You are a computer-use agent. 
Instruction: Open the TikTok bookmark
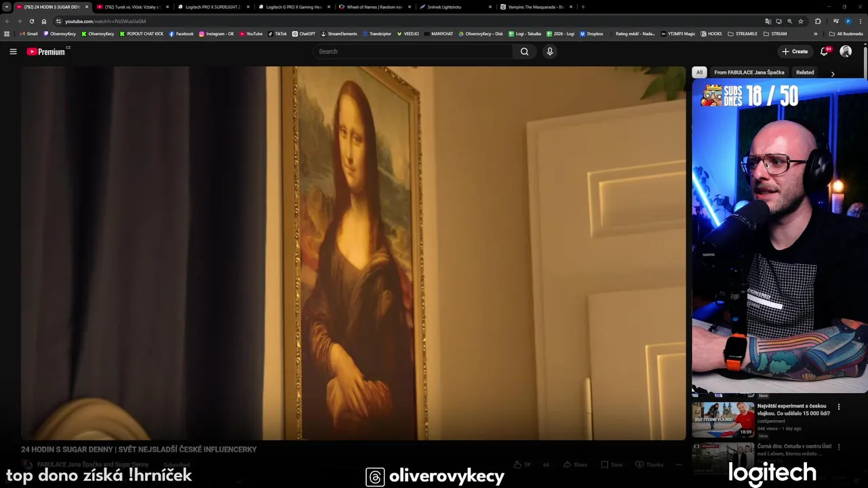[277, 34]
